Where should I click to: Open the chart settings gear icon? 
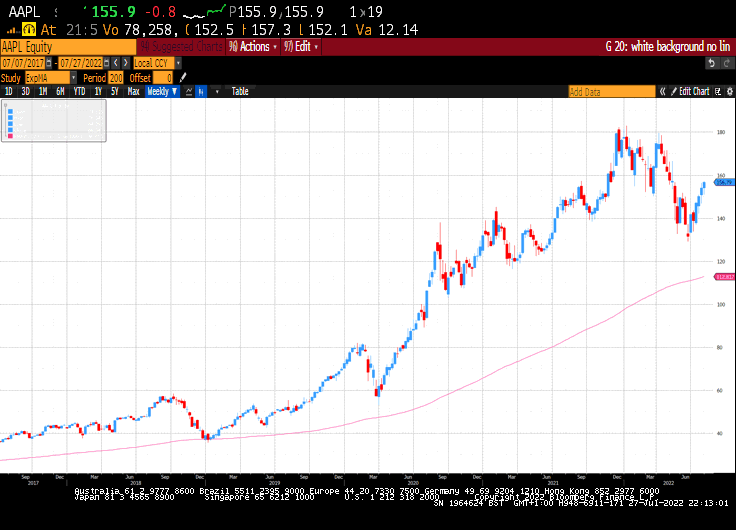(x=730, y=92)
